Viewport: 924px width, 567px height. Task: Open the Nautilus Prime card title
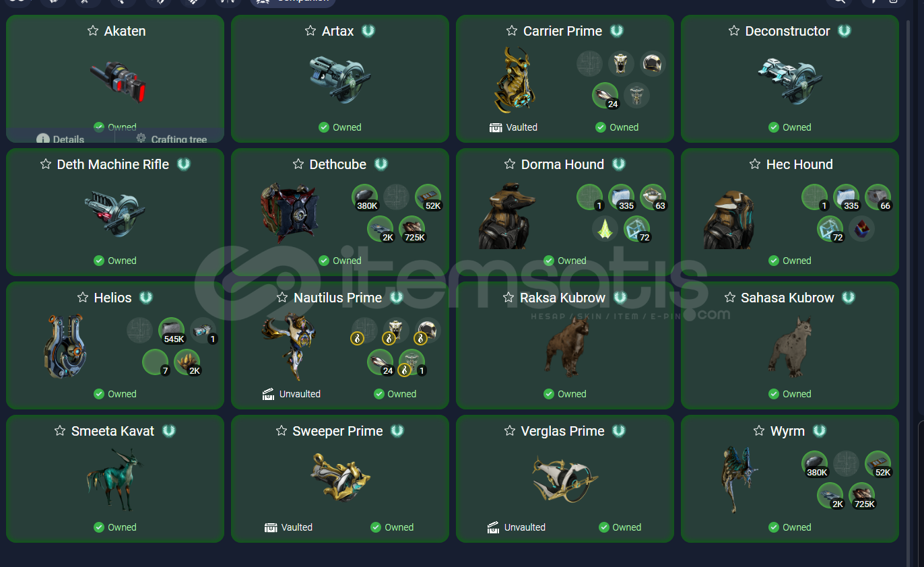337,298
